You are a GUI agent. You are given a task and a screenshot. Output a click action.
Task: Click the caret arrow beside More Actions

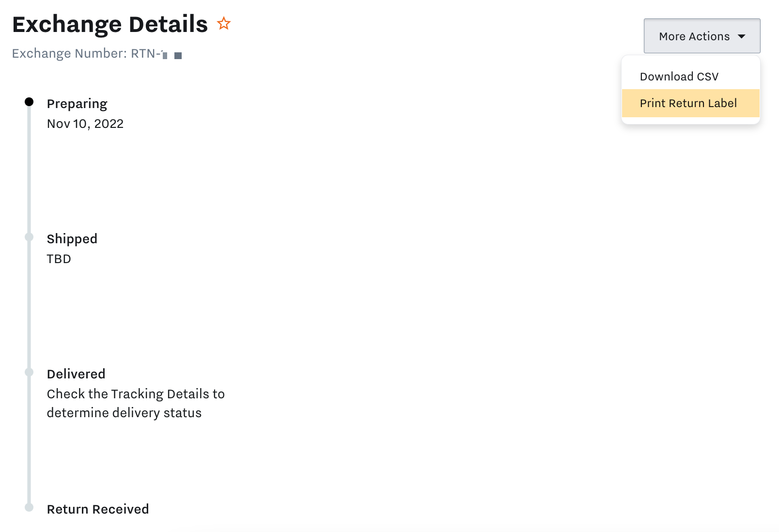[741, 36]
